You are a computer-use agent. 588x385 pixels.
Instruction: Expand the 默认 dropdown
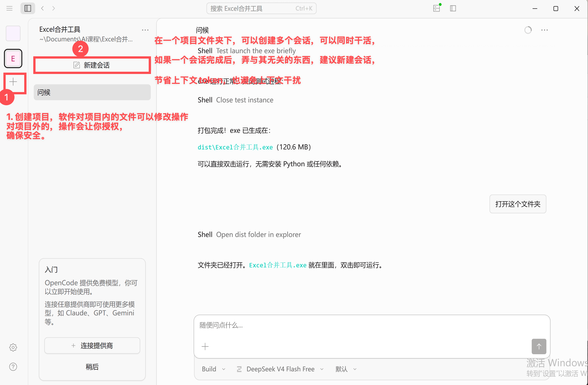pyautogui.click(x=346, y=369)
